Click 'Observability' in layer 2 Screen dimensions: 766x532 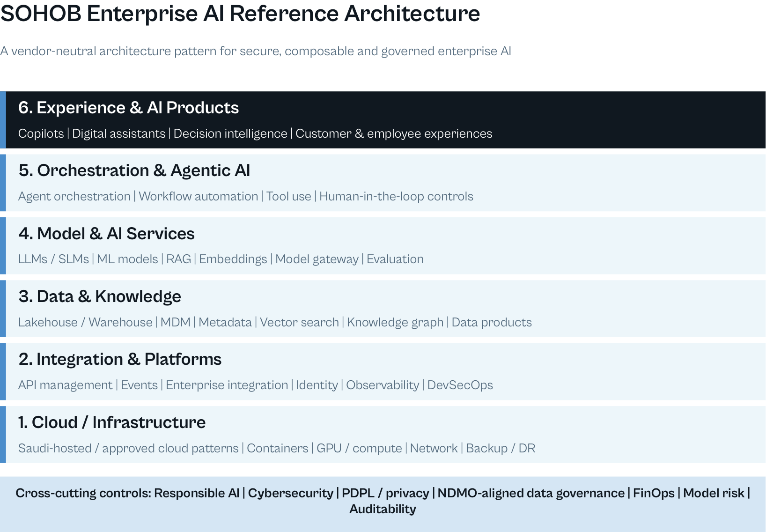[x=383, y=385]
